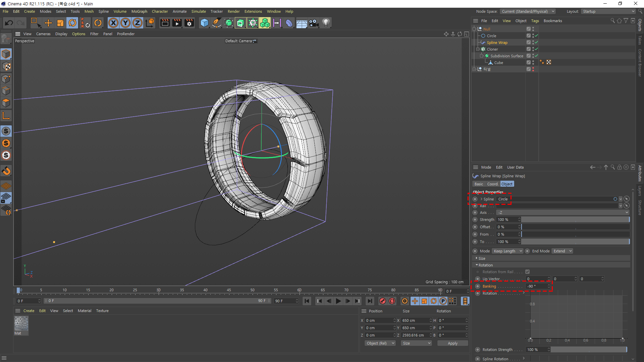Toggle Circle object enable checkmark
The width and height of the screenshot is (644, 362).
[x=536, y=36]
